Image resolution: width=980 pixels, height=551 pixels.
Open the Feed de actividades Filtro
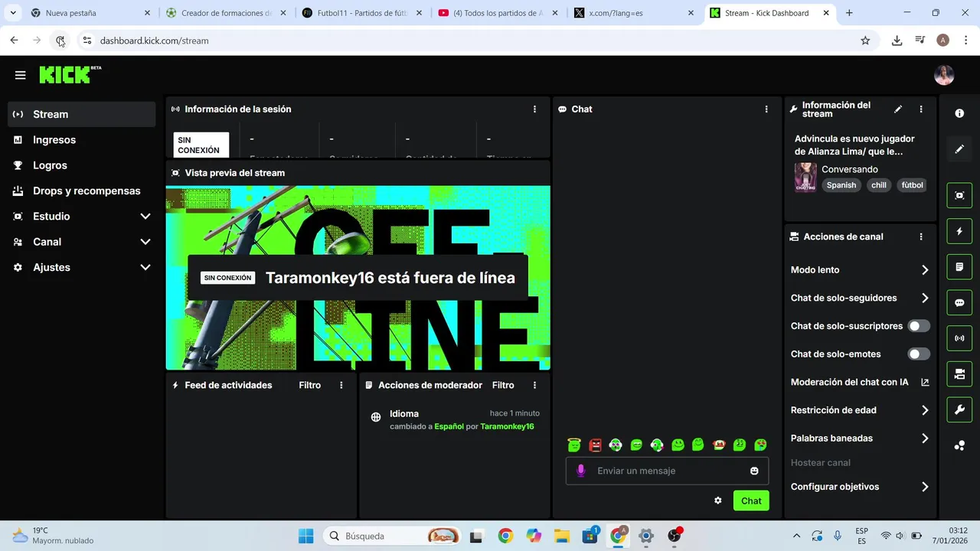(310, 385)
